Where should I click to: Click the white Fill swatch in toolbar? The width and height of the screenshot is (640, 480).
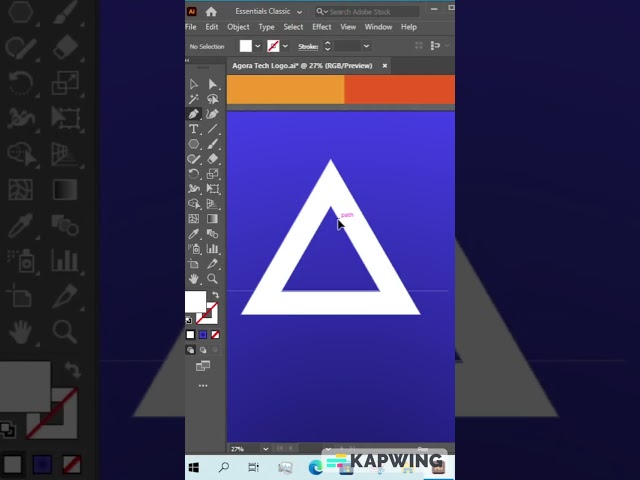[x=196, y=302]
